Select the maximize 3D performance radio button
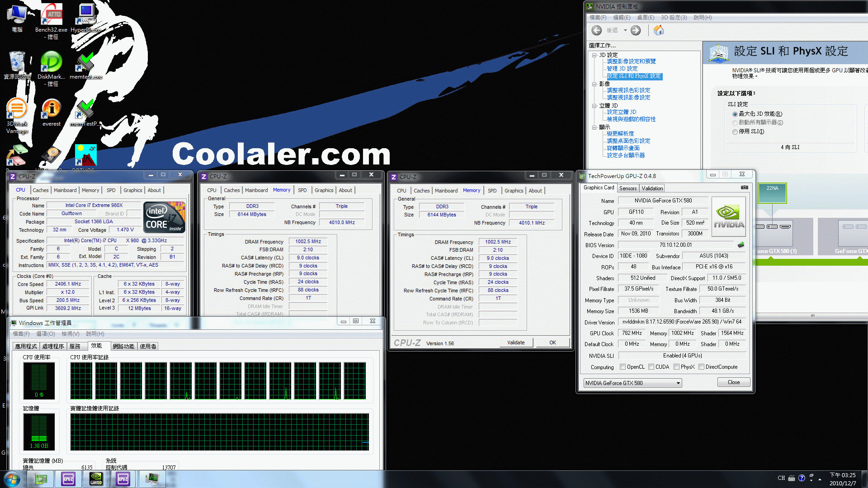This screenshot has width=868, height=488. [x=735, y=114]
